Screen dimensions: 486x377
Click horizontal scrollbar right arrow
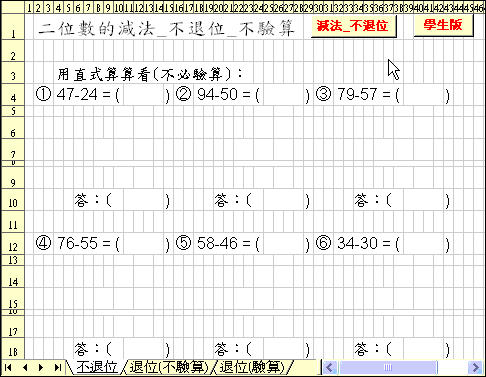[475, 368]
